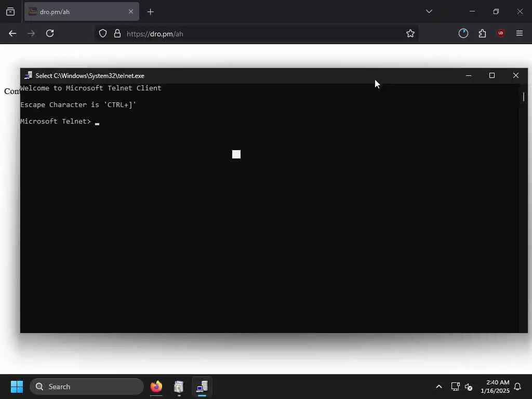Open the archive app icon on the taskbar
The width and height of the screenshot is (532, 399).
tap(179, 387)
